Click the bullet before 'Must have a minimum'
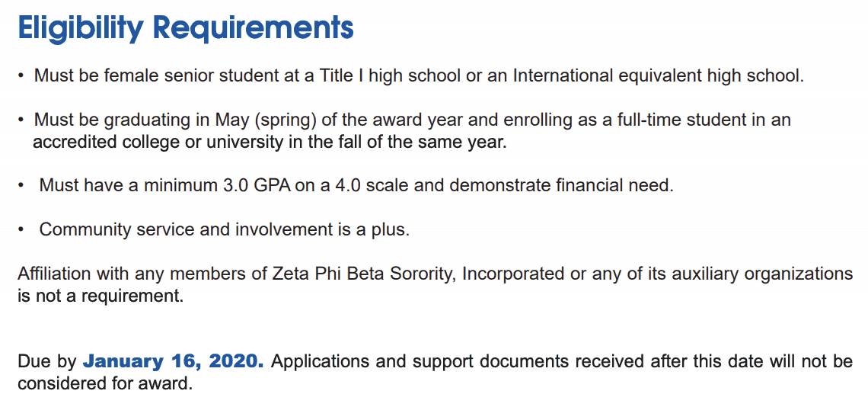The image size is (868, 410). click(x=21, y=186)
